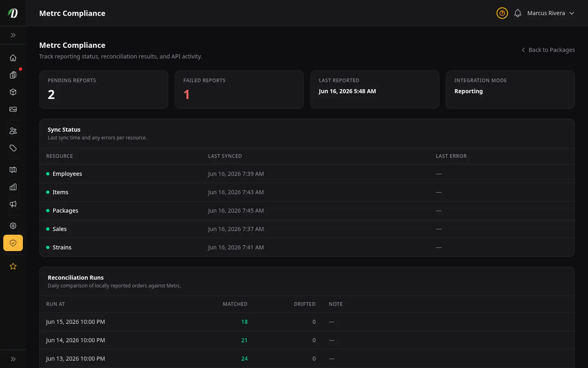
Task: Click the Reconciliation Runs section heading
Action: tap(76, 278)
